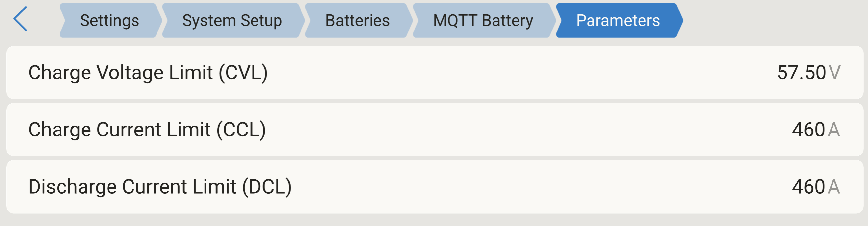Viewport: 868px width, 226px height.
Task: Click the (CVL) abbreviation text
Action: point(243,72)
